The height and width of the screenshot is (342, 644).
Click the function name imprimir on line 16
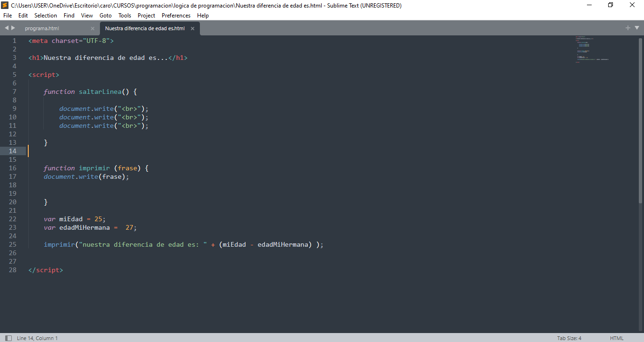pyautogui.click(x=94, y=168)
